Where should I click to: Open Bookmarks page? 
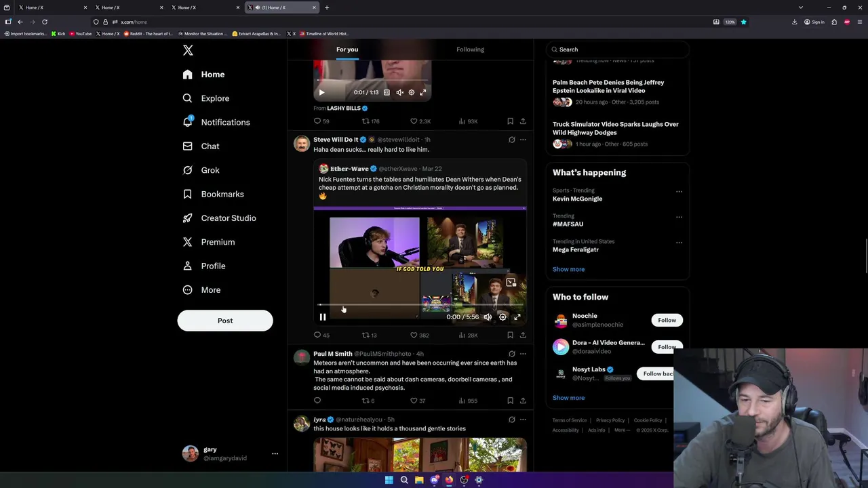pyautogui.click(x=213, y=194)
